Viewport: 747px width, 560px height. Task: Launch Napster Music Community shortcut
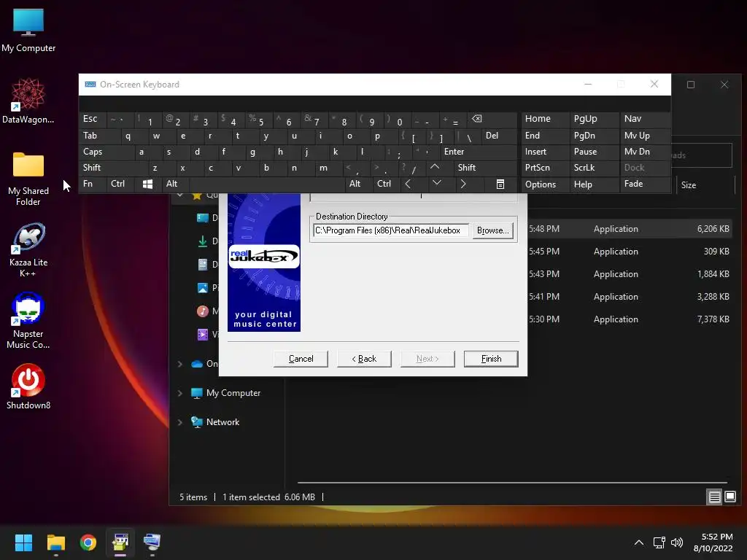point(28,321)
